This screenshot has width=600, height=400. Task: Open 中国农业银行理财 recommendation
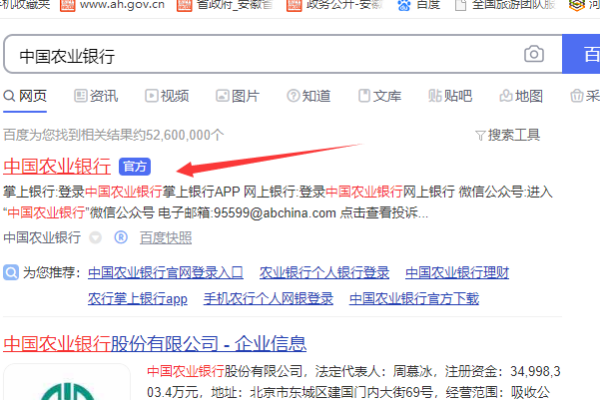[457, 273]
